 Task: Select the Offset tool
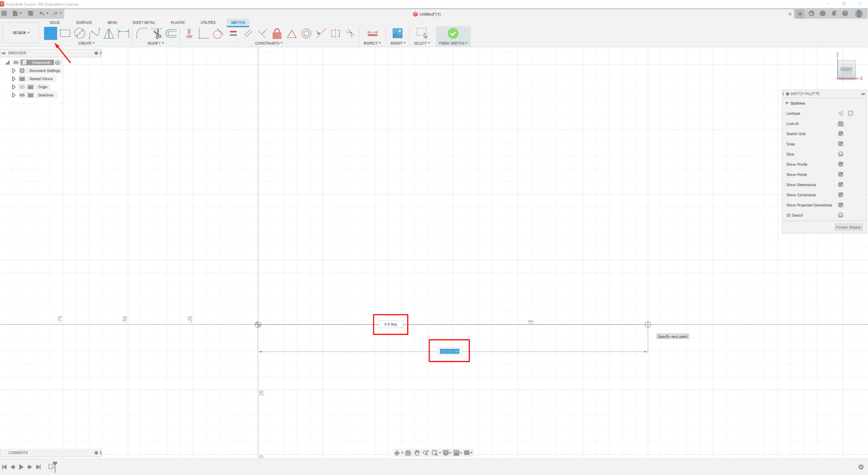[171, 33]
